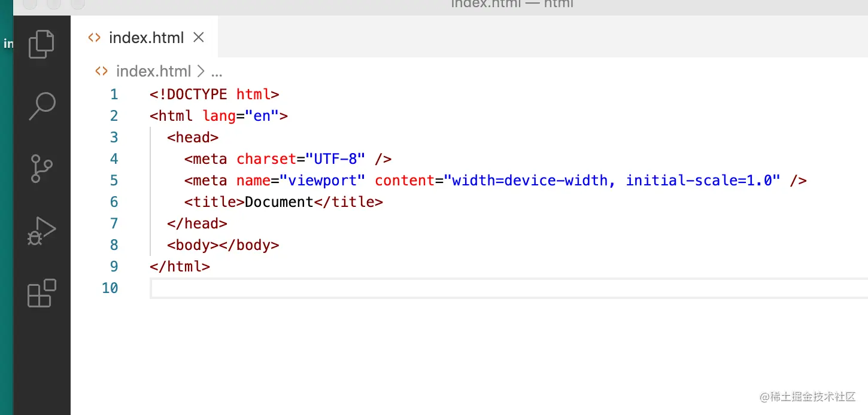
Task: Click the "UTF-8" charset value
Action: coord(335,159)
